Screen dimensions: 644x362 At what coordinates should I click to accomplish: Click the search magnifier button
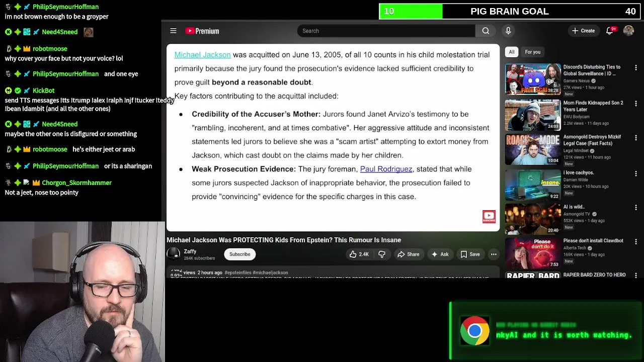tap(486, 31)
